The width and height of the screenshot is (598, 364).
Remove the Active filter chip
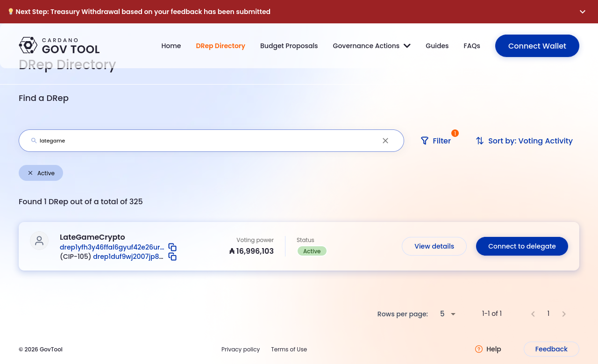pos(30,173)
